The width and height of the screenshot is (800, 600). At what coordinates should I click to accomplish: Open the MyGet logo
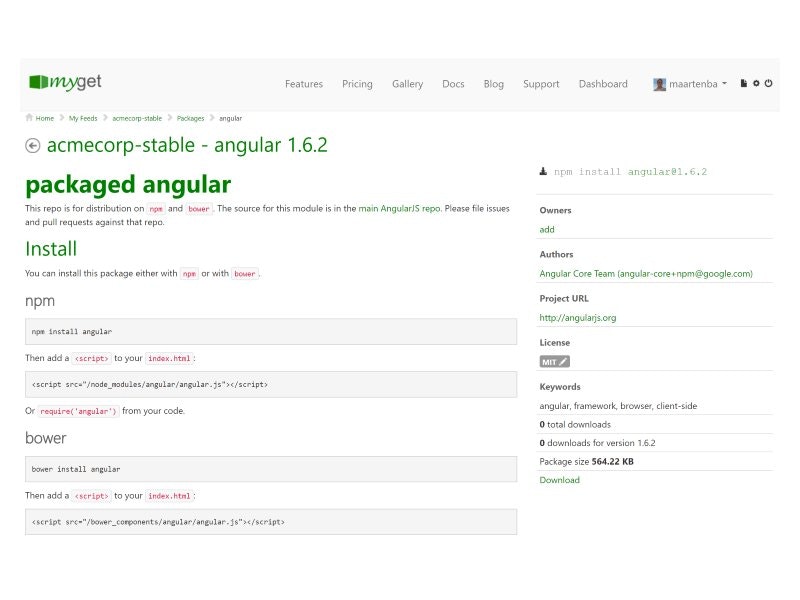click(65, 83)
